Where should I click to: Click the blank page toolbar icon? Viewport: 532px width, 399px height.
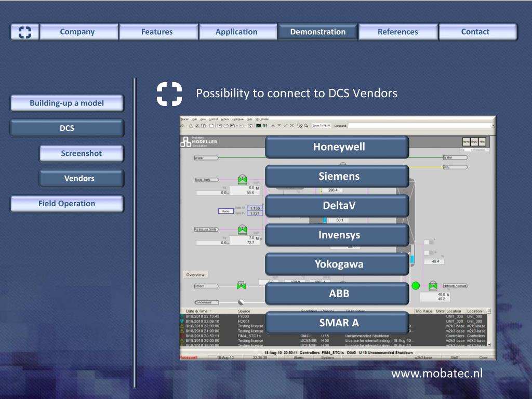[211, 126]
